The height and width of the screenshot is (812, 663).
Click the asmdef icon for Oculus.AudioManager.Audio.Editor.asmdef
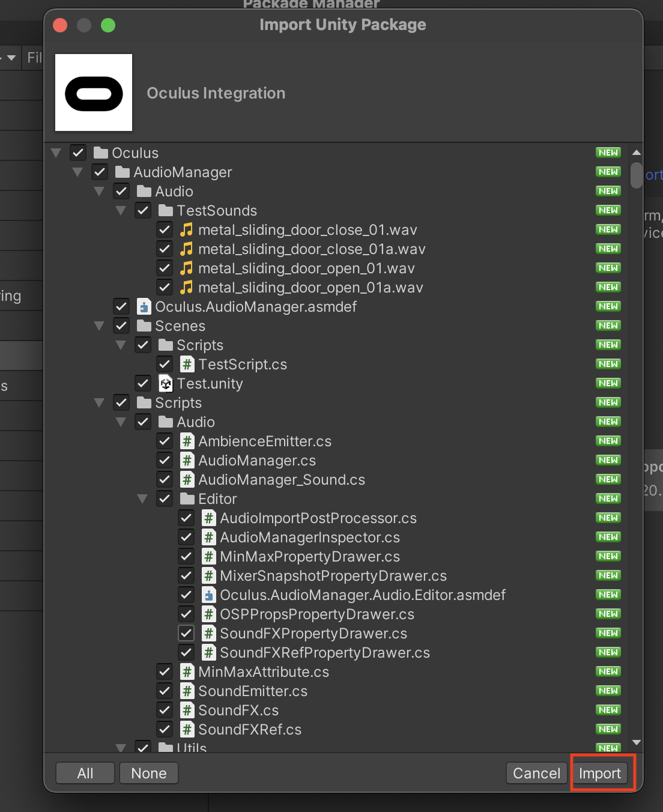coord(208,595)
